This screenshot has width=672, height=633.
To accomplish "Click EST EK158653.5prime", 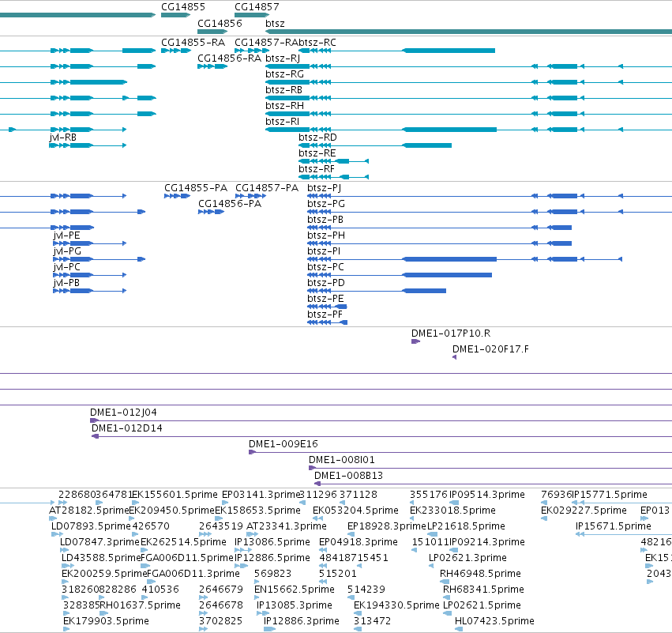I will point(257,511).
